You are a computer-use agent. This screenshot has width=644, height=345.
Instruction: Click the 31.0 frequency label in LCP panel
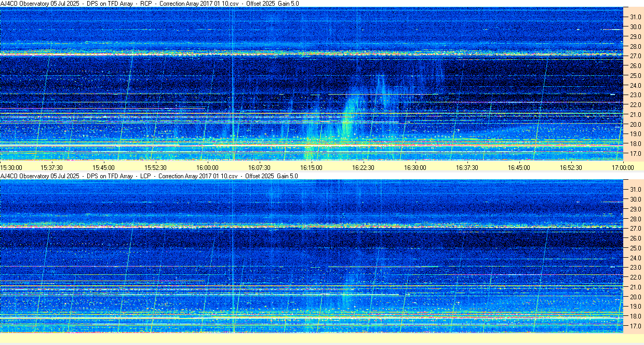click(x=636, y=189)
